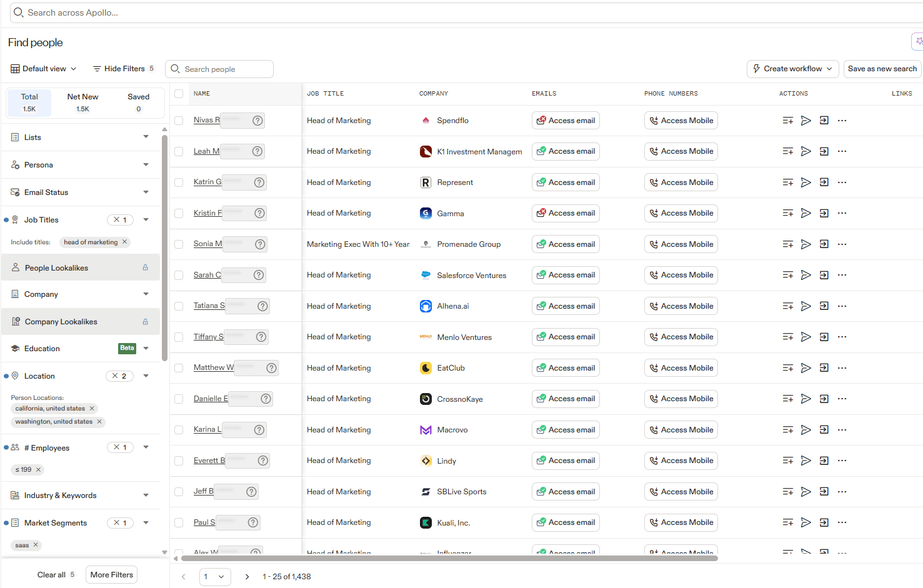923x588 pixels.
Task: Click the export icon in Jeff B row
Action: tap(824, 492)
